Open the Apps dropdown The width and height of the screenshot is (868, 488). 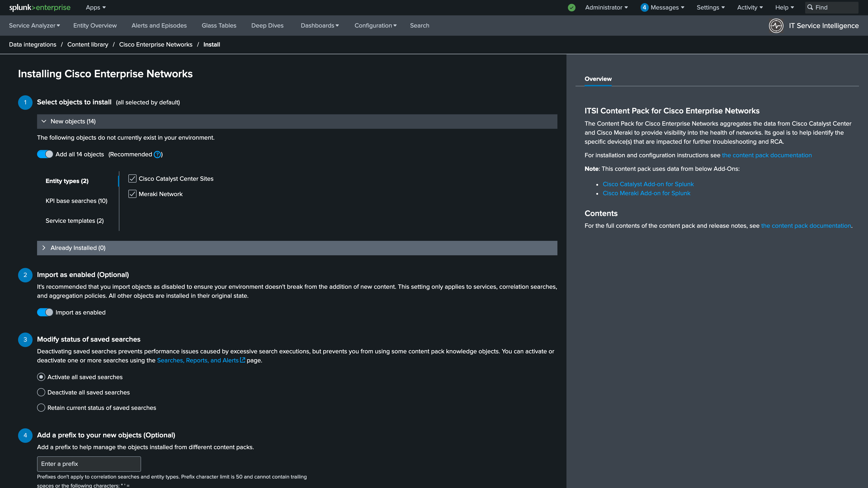[96, 7]
